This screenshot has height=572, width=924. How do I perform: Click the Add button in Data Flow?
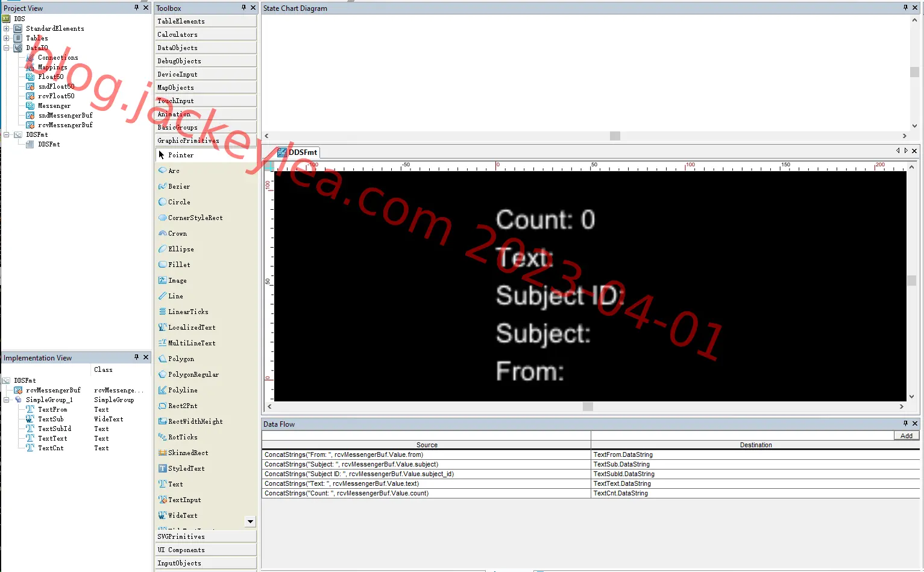click(x=907, y=436)
